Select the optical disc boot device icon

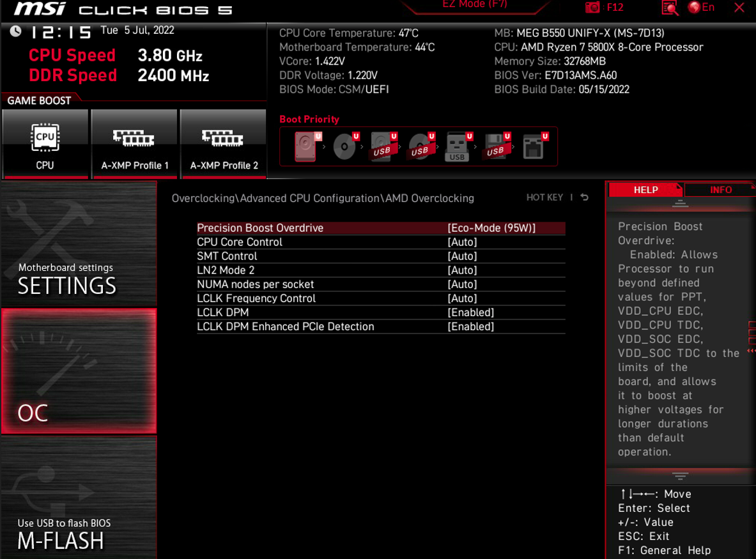pos(346,146)
